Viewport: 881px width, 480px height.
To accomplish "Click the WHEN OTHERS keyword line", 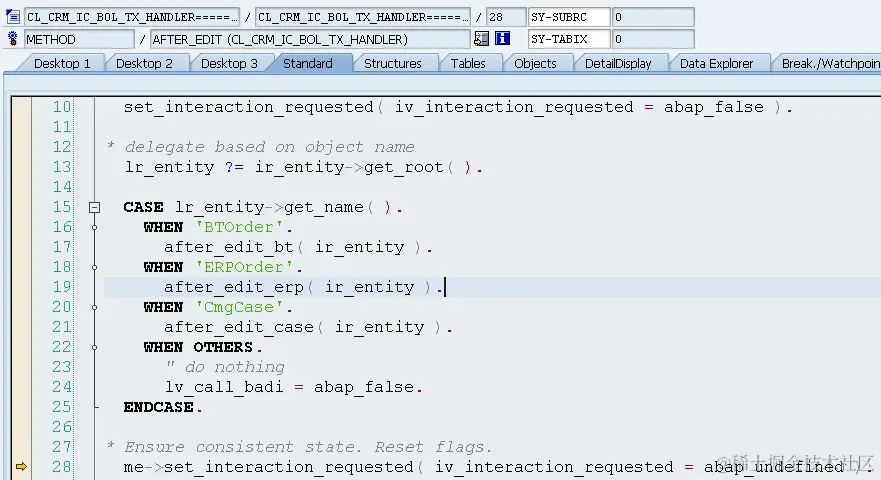I will click(x=203, y=347).
